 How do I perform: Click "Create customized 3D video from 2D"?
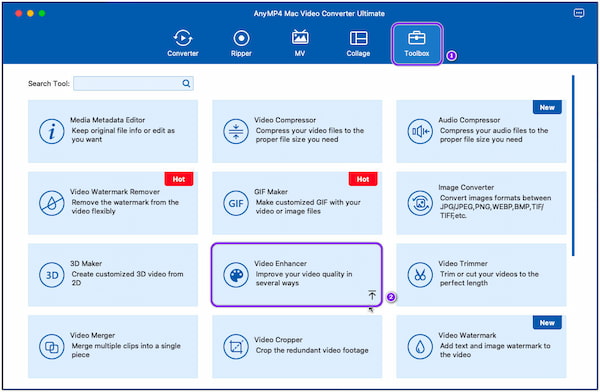click(x=127, y=278)
